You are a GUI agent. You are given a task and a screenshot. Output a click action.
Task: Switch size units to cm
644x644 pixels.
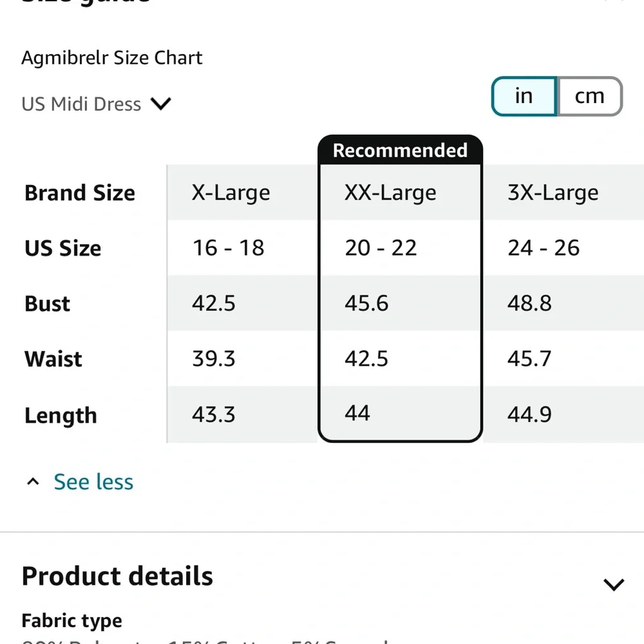[x=589, y=97]
